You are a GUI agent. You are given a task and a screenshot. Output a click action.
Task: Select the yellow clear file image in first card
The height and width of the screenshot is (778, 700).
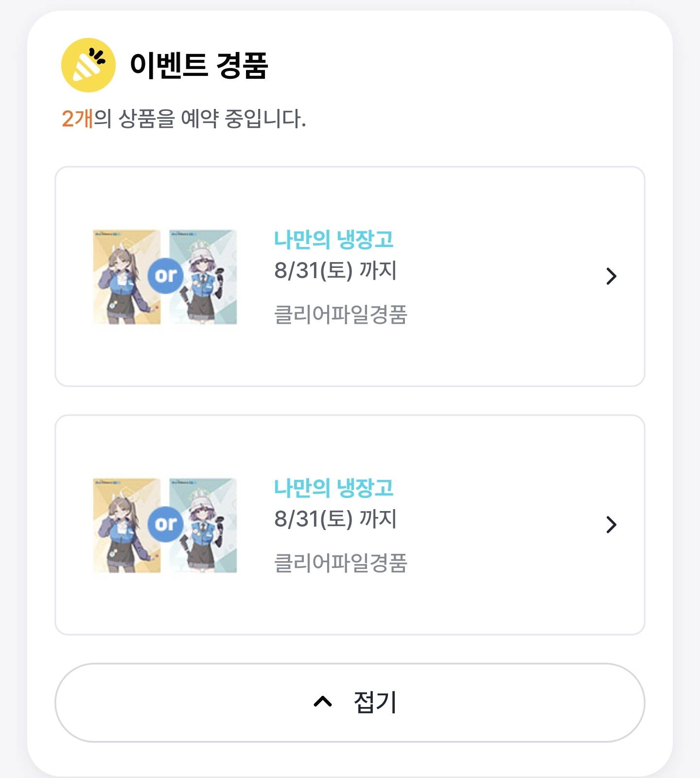click(x=127, y=277)
